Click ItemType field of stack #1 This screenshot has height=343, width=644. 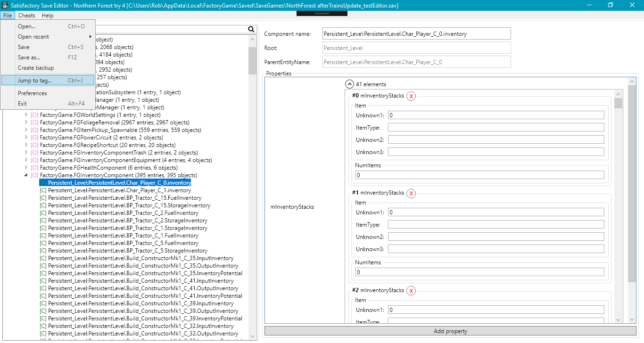496,224
